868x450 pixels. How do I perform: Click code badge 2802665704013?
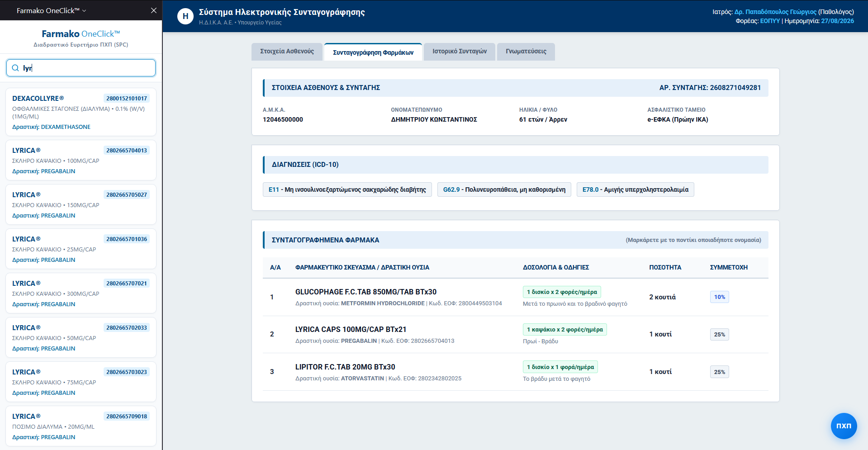127,151
